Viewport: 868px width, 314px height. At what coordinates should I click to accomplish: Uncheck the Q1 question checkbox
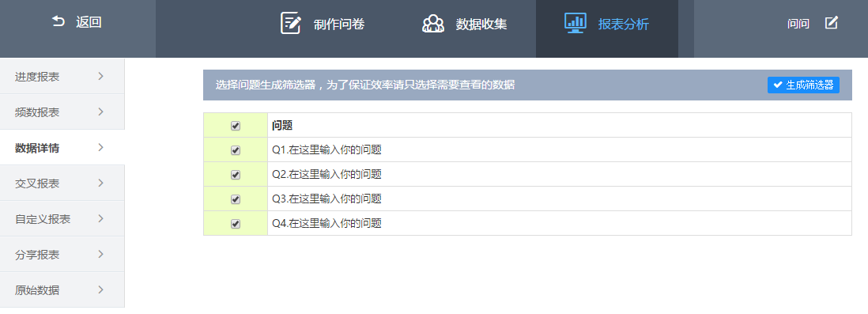[x=236, y=150]
